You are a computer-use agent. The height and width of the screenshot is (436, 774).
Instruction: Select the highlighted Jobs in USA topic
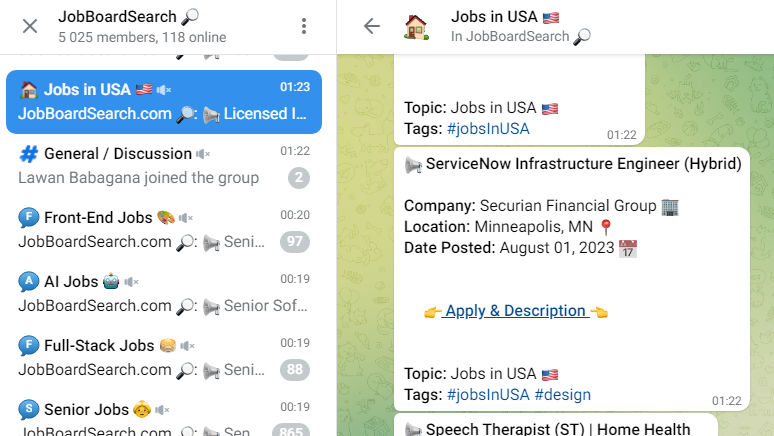coord(163,101)
